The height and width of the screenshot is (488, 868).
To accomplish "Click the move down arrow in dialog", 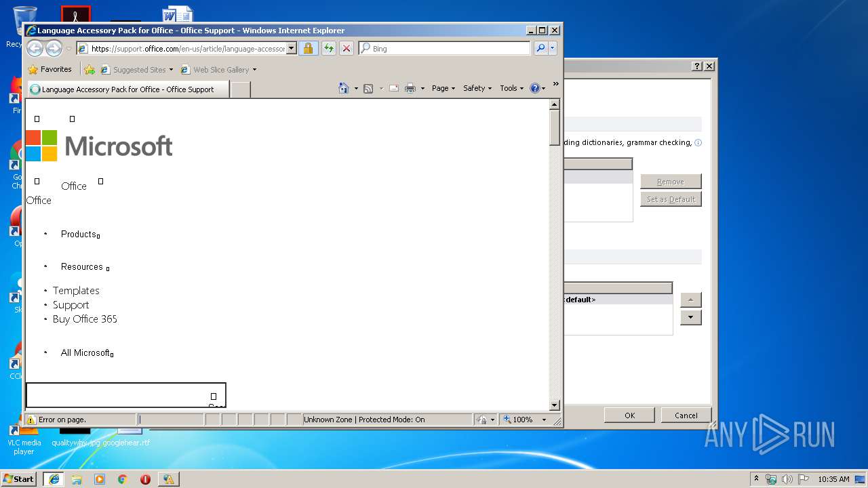I will click(690, 317).
